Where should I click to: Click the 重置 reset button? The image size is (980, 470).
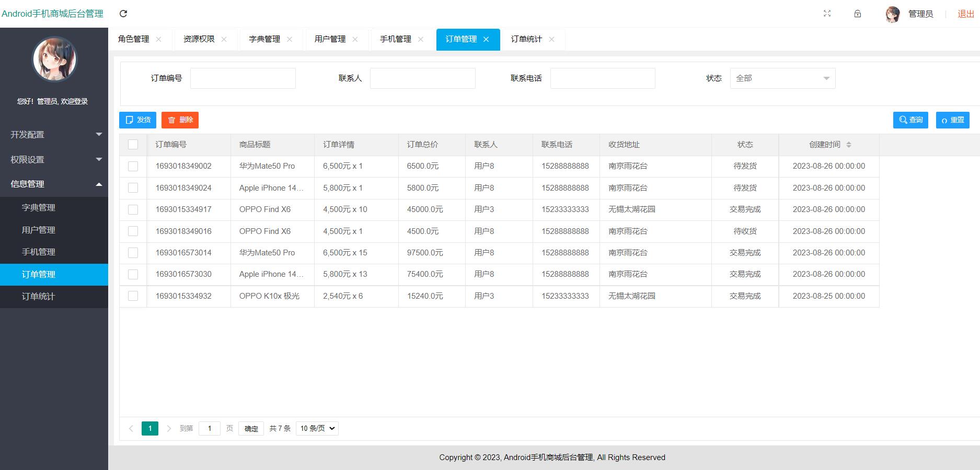pos(953,120)
